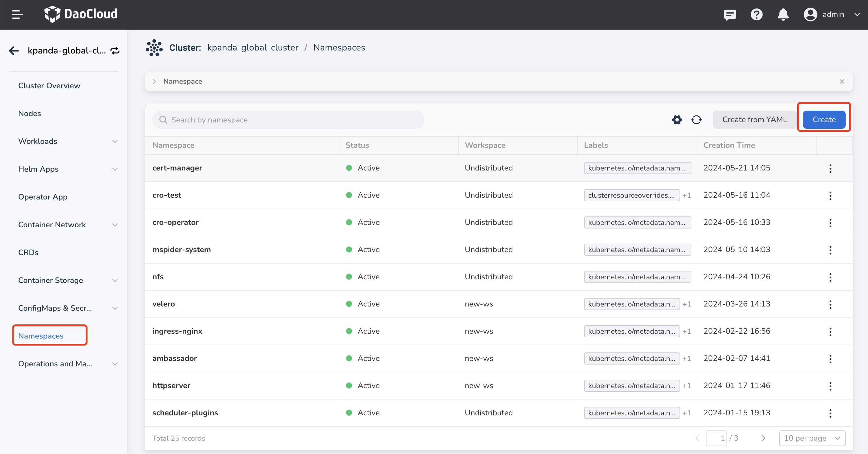
Task: Refresh the namespace list
Action: [696, 120]
